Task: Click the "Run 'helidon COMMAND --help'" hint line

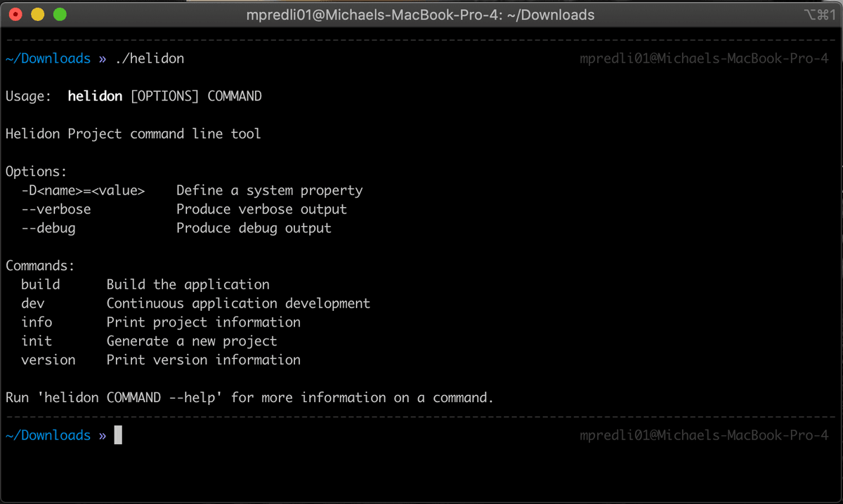Action: pyautogui.click(x=249, y=398)
